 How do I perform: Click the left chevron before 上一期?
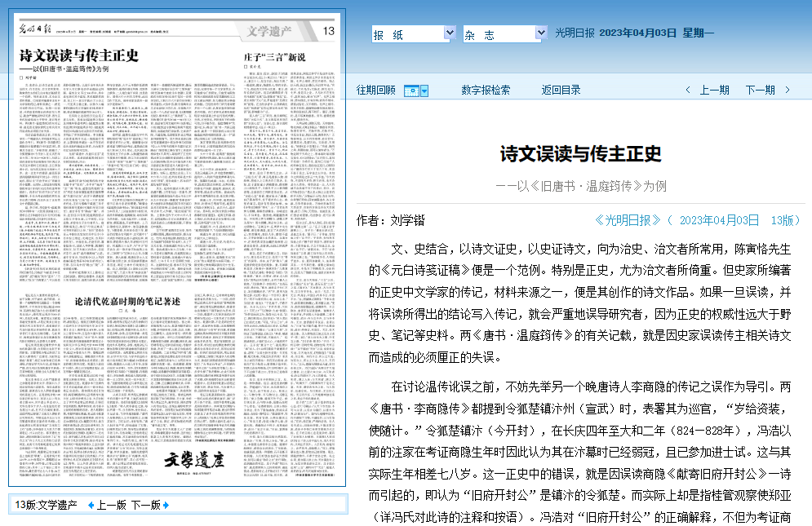pyautogui.click(x=688, y=90)
